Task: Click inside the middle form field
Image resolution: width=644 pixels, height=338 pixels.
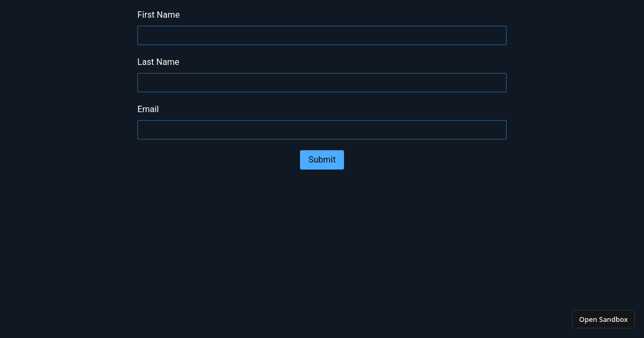Action: click(x=322, y=83)
